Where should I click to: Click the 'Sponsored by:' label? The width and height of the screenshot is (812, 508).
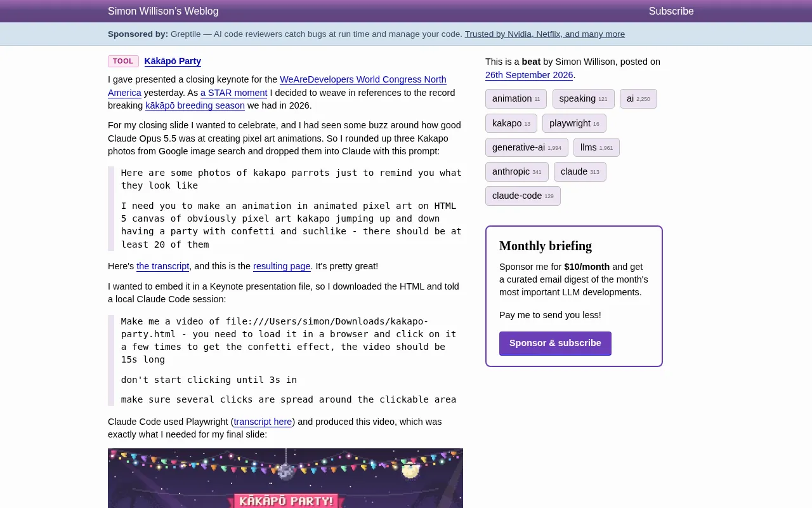pos(138,34)
